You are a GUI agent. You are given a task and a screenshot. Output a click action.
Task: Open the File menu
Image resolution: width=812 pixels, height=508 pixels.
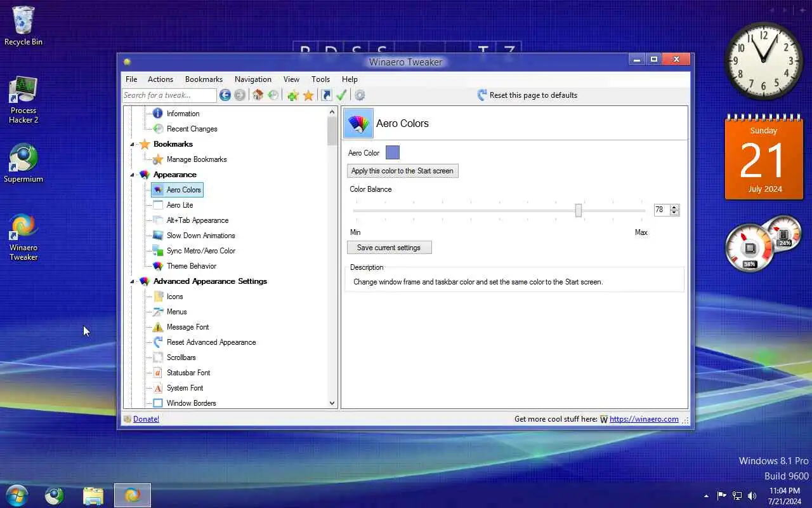pyautogui.click(x=131, y=79)
